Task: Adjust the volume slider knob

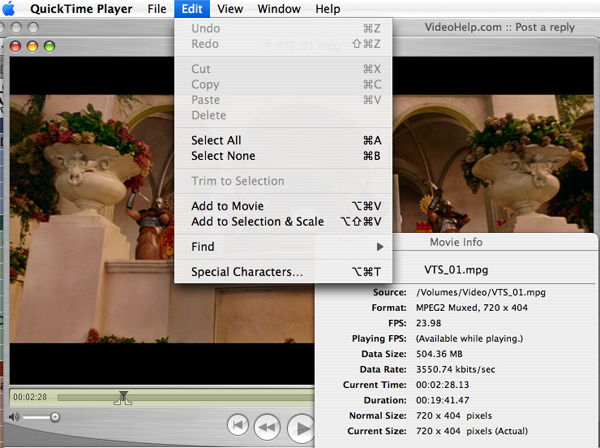Action: click(x=55, y=417)
